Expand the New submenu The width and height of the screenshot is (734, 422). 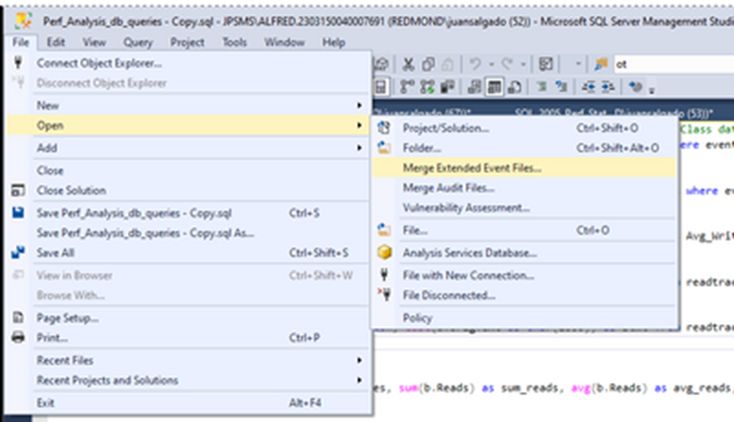click(x=359, y=105)
